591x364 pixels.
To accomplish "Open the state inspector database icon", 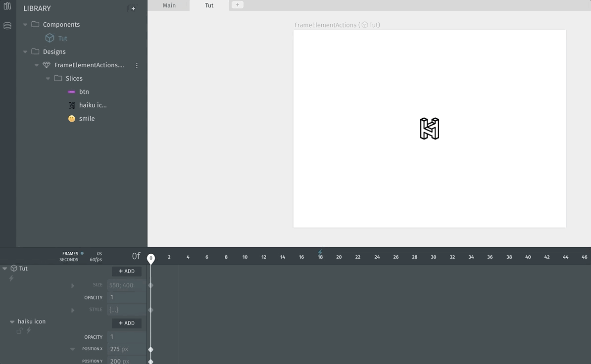I will tap(7, 26).
